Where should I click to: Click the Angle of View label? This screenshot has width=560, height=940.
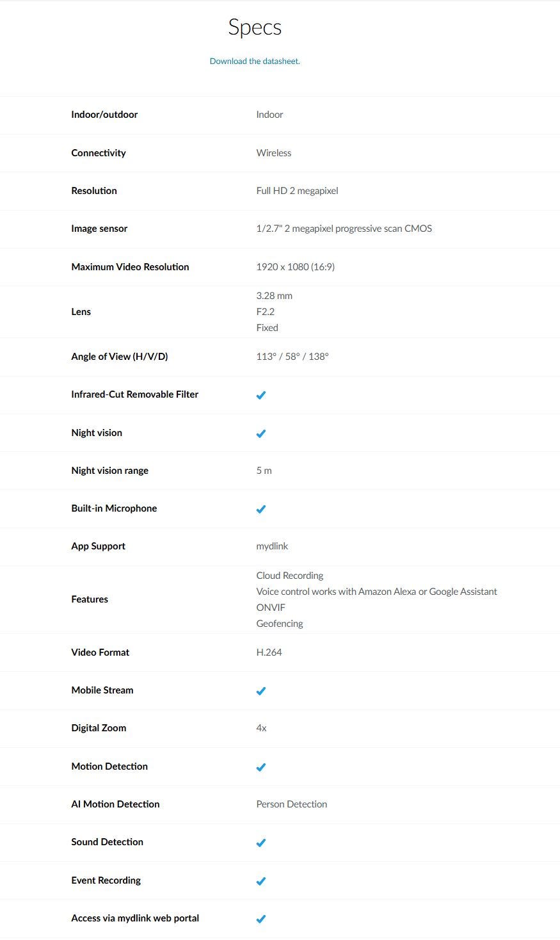click(x=119, y=357)
